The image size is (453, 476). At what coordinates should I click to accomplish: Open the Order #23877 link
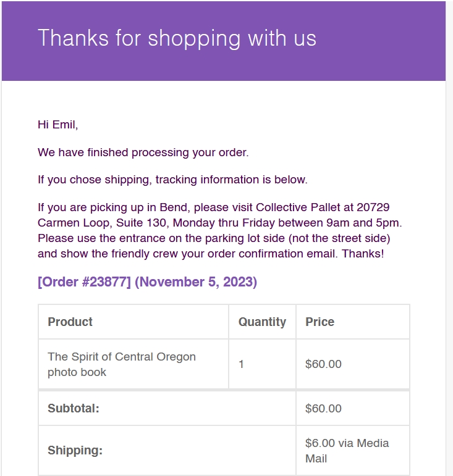click(85, 282)
